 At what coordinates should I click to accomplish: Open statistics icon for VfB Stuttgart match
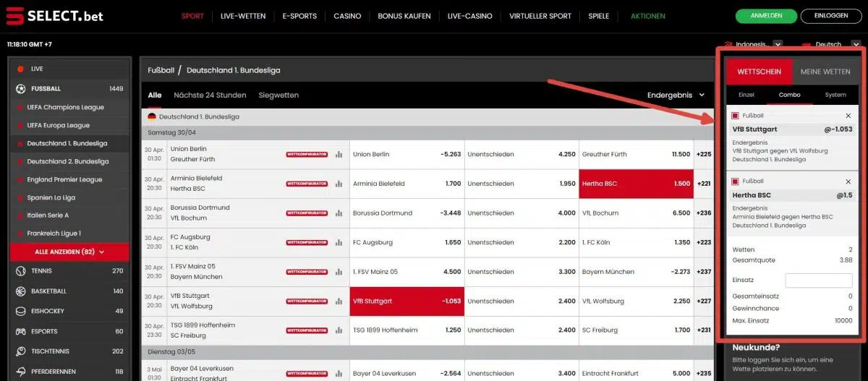coord(339,301)
